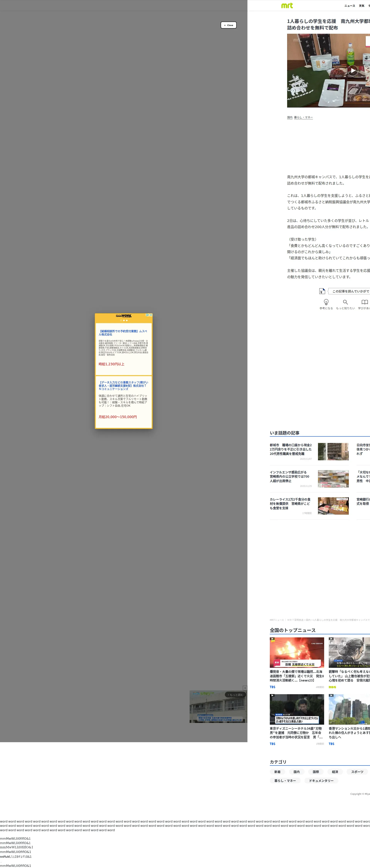Viewport: 370px width, 868px height.
Task: Dismiss the TownWork ad with X icon
Action: (151, 315)
